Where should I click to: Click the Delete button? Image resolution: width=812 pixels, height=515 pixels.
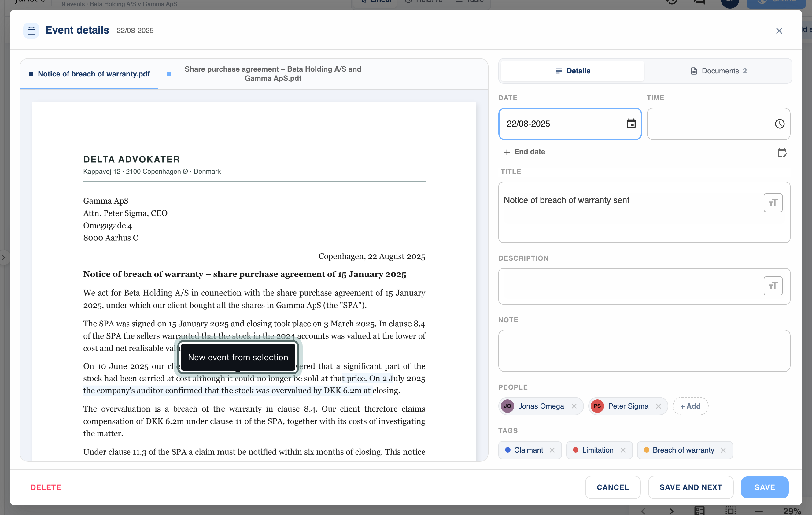46,487
